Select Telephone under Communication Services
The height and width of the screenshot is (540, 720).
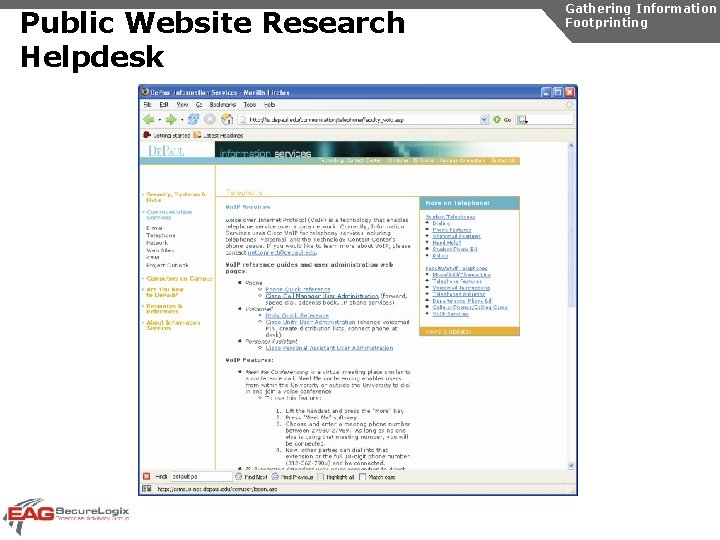click(160, 235)
